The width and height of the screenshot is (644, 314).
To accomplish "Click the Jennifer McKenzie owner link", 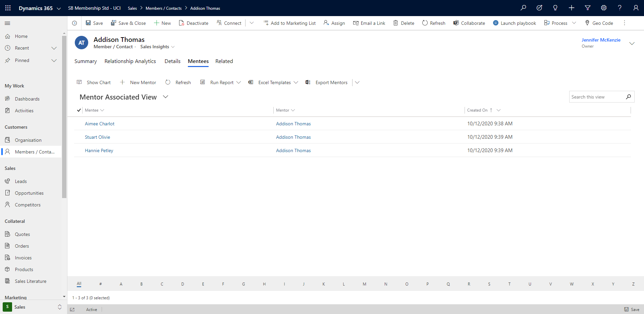I will tap(601, 40).
